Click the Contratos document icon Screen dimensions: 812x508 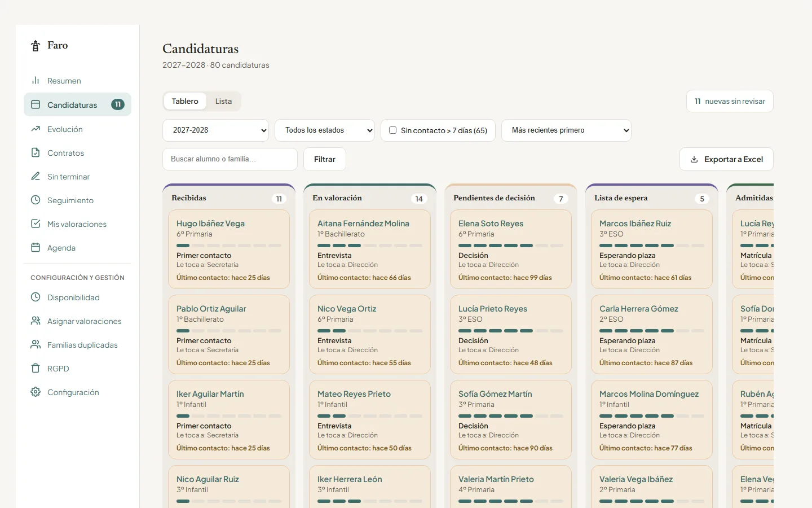point(36,153)
